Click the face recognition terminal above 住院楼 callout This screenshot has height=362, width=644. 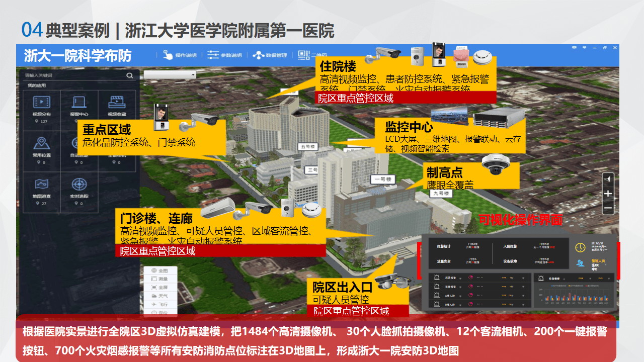point(439,55)
